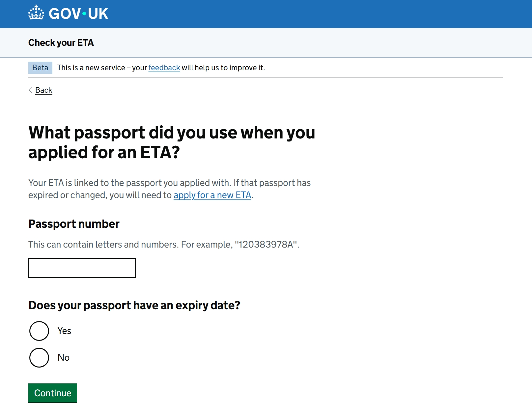The height and width of the screenshot is (419, 532).
Task: Open the apply for a new ETA link
Action: pos(212,195)
